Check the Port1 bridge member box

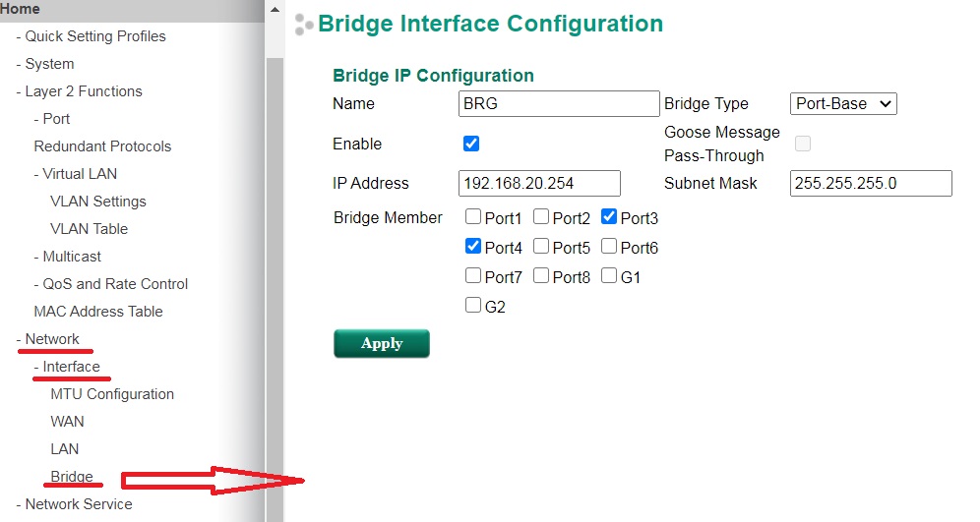click(x=473, y=216)
